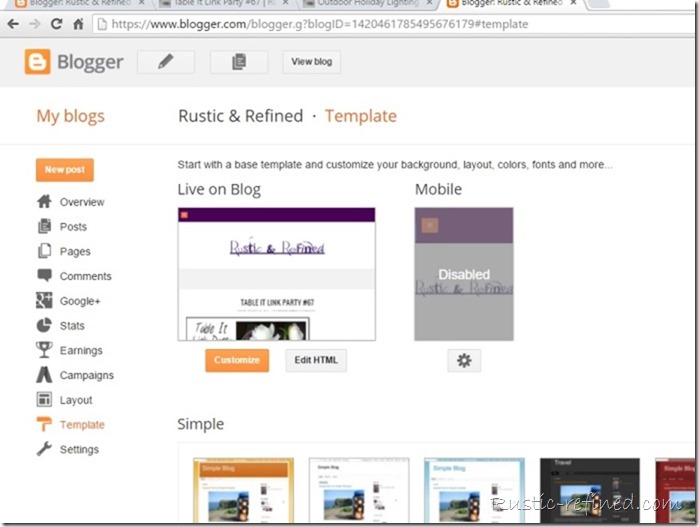Click the Template paint roller icon
This screenshot has height=527, width=699.
pyautogui.click(x=44, y=424)
